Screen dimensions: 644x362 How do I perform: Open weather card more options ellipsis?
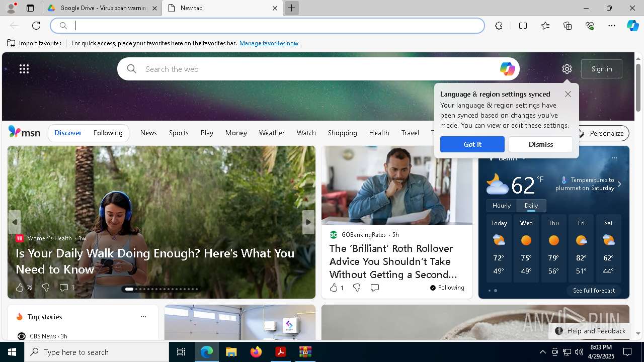tap(614, 158)
